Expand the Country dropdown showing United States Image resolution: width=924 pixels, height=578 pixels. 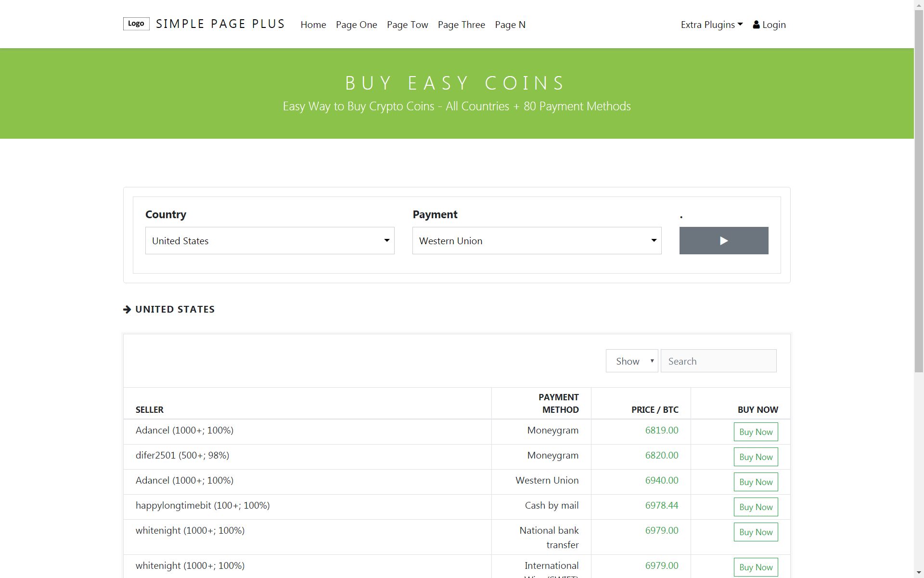[x=269, y=241]
